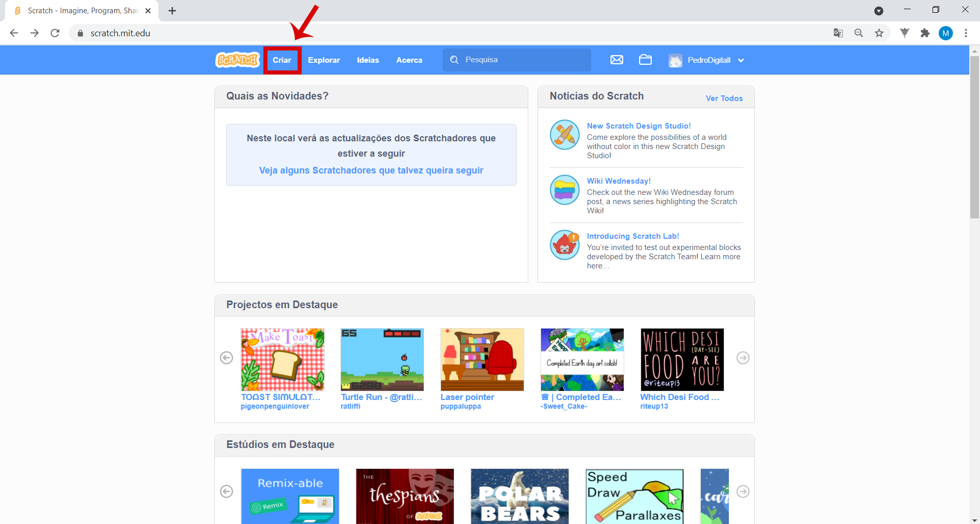The image size is (980, 524).
Task: Click the Which Desi Food thumbnail
Action: (682, 359)
